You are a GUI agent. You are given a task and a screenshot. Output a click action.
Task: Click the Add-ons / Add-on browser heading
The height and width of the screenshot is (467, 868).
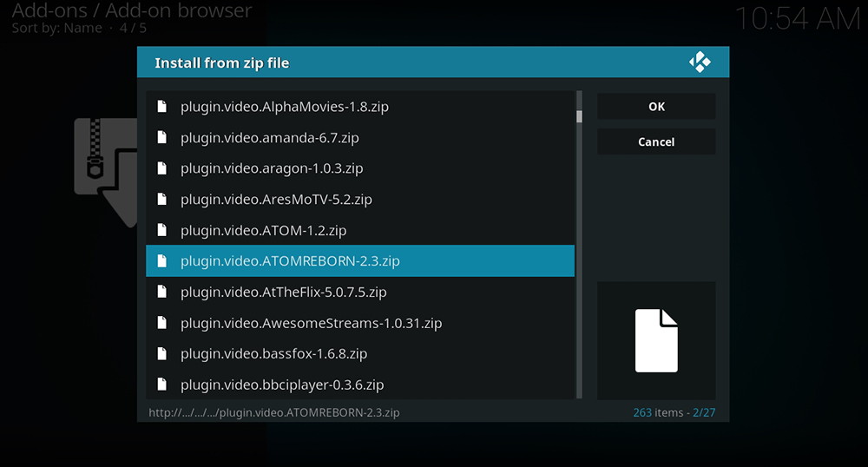click(x=132, y=10)
